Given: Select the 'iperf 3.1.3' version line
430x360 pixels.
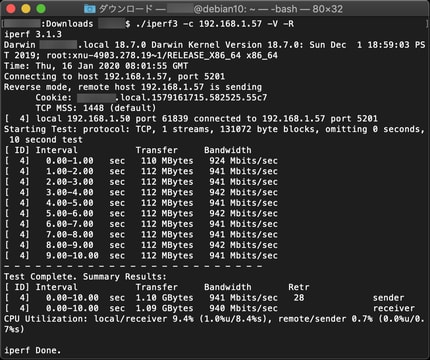Looking at the screenshot, I should pos(33,34).
